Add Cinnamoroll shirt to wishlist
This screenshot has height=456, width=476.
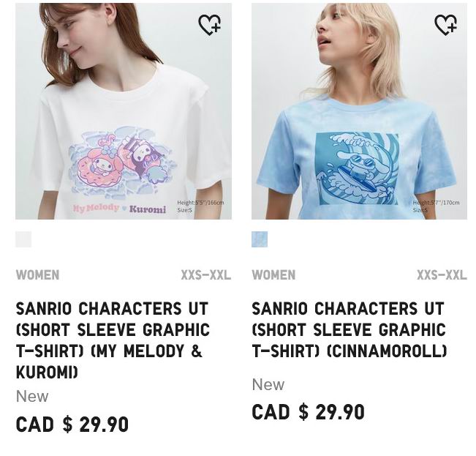(x=445, y=25)
